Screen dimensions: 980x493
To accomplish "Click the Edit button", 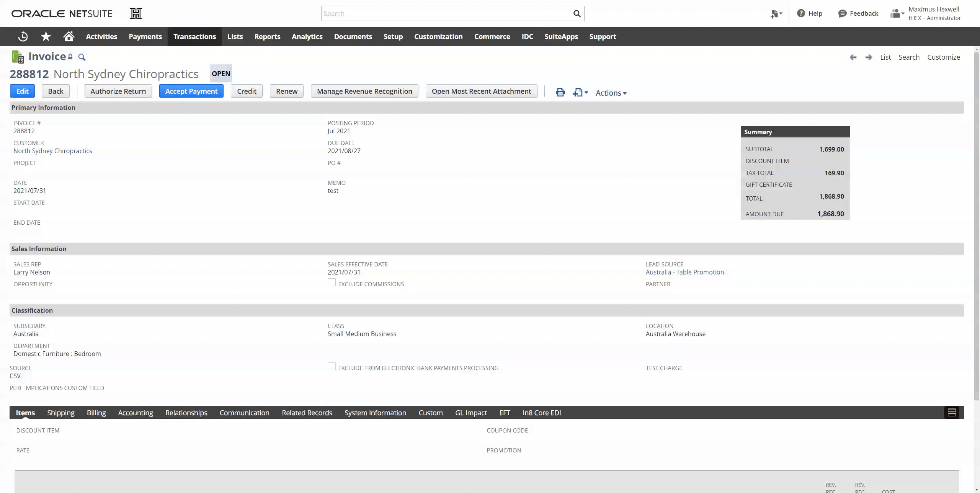I will tap(22, 91).
